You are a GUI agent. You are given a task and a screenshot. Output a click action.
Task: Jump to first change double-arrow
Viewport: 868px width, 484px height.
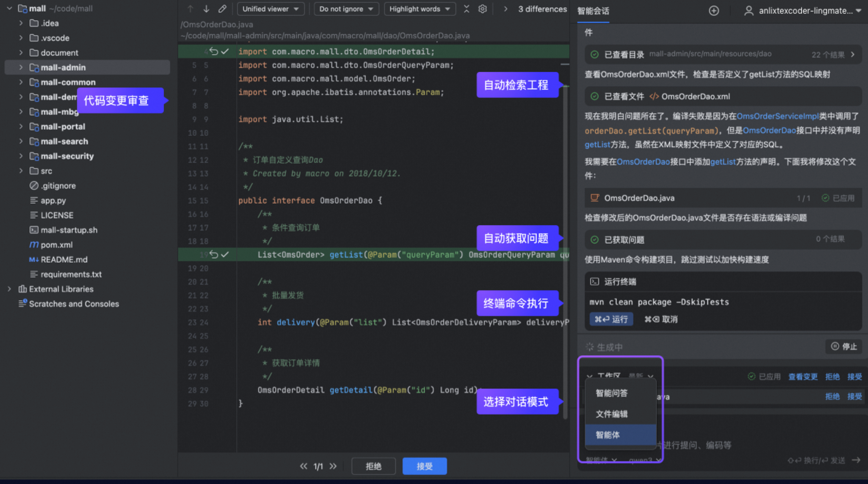point(303,466)
